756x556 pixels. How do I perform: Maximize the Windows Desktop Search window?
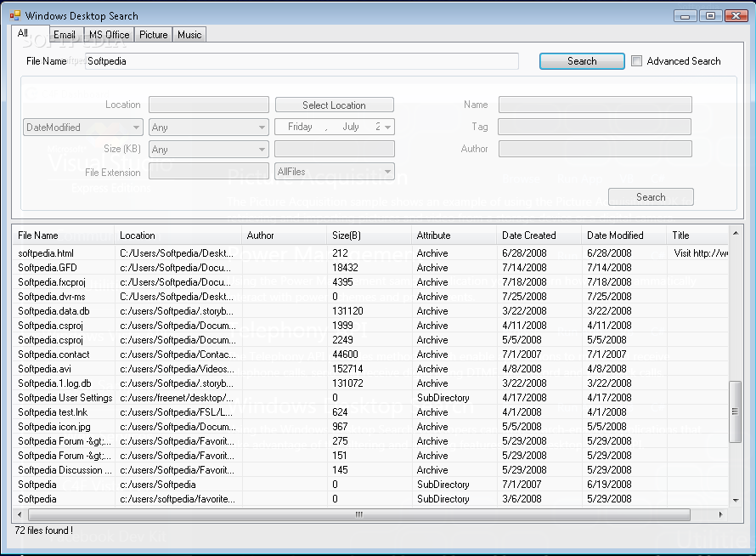(x=710, y=16)
